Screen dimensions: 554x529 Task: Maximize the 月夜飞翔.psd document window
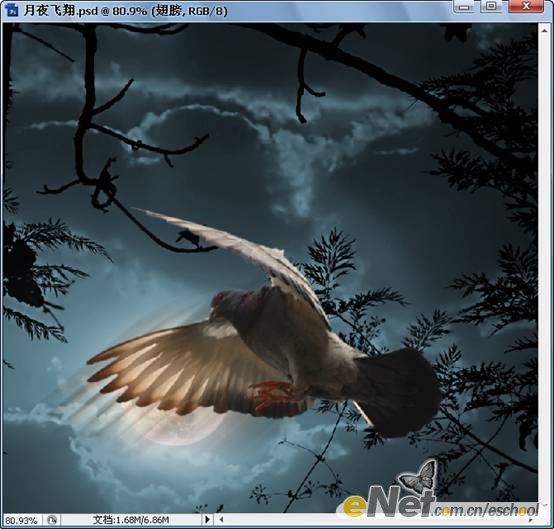(491, 6)
